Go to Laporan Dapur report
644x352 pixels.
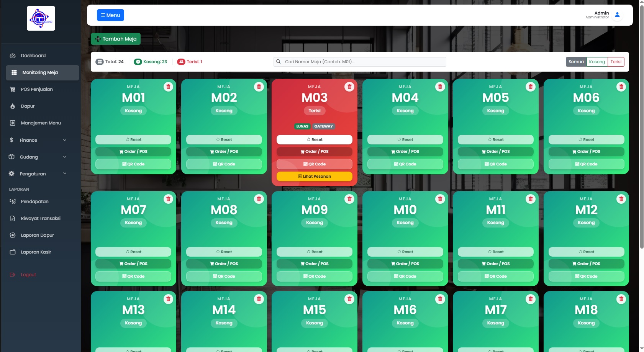(x=43, y=235)
